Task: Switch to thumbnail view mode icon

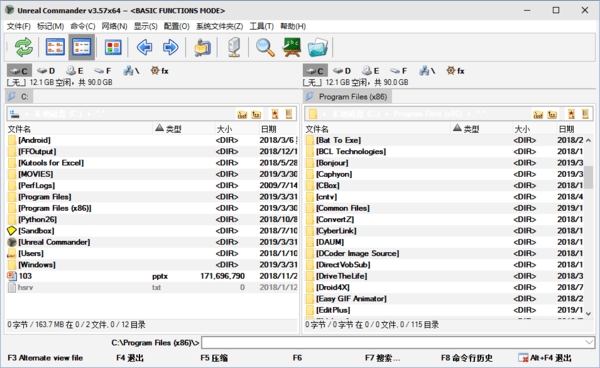Action: (x=113, y=47)
